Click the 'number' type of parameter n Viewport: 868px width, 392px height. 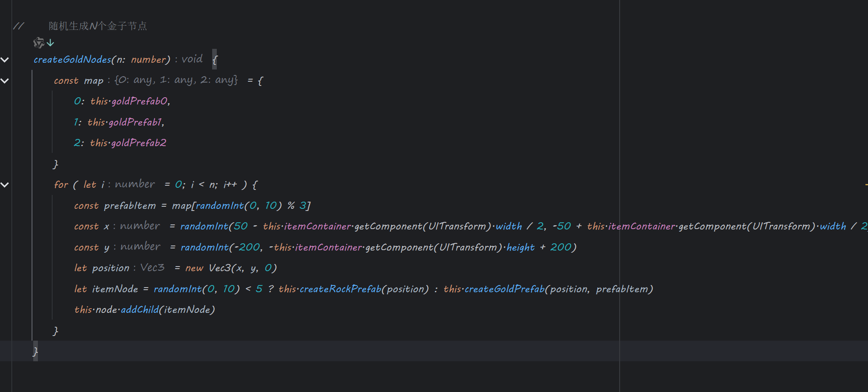(149, 60)
